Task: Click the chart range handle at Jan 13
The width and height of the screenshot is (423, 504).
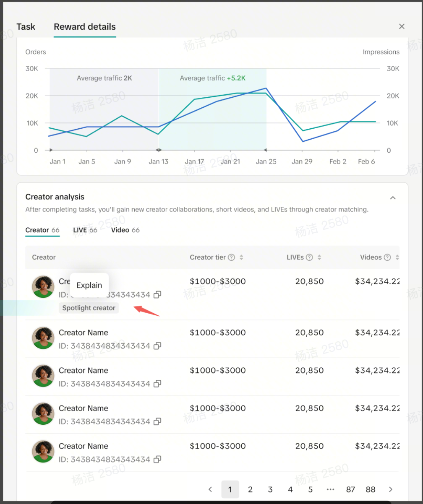Action: 159,150
